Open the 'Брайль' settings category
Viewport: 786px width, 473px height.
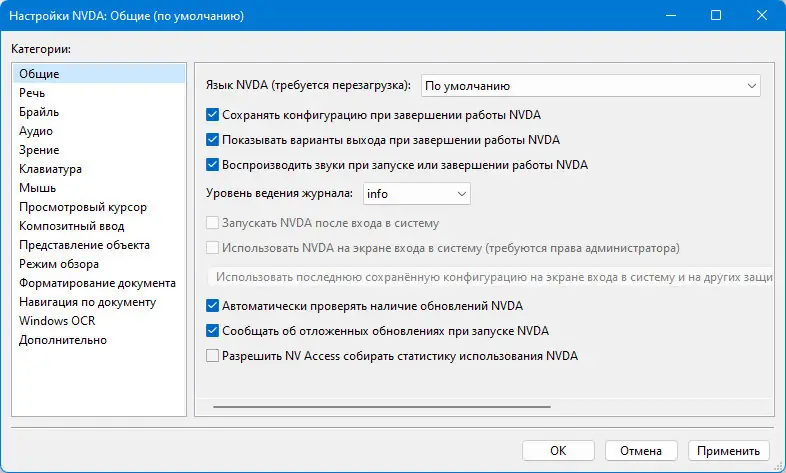tap(39, 112)
